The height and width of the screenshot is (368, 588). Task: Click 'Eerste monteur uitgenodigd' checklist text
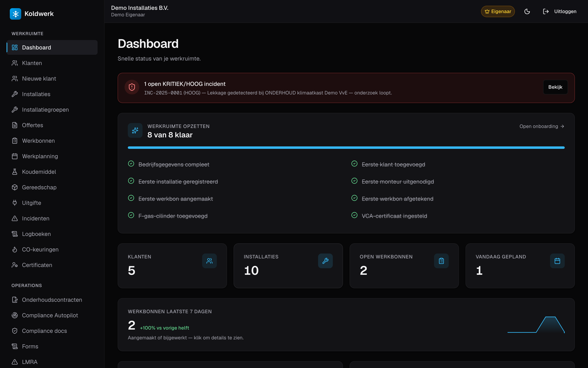pos(398,182)
